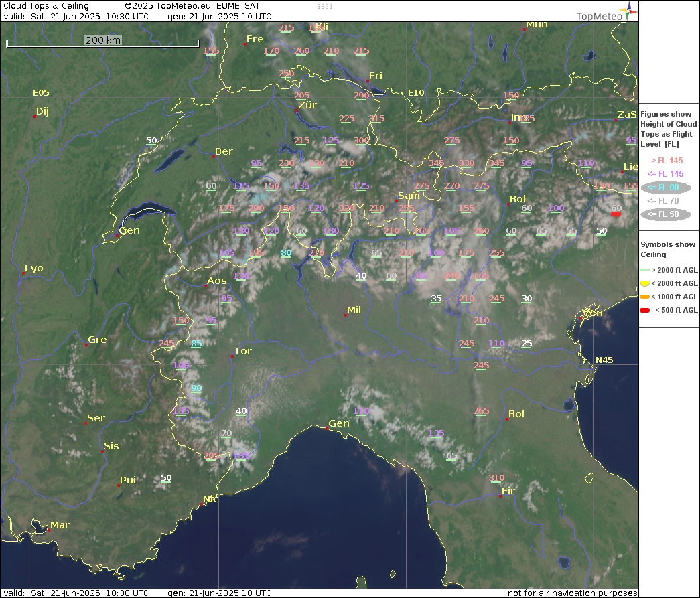This screenshot has height=598, width=700.
Task: Click the Sam city label
Action: pyautogui.click(x=409, y=196)
